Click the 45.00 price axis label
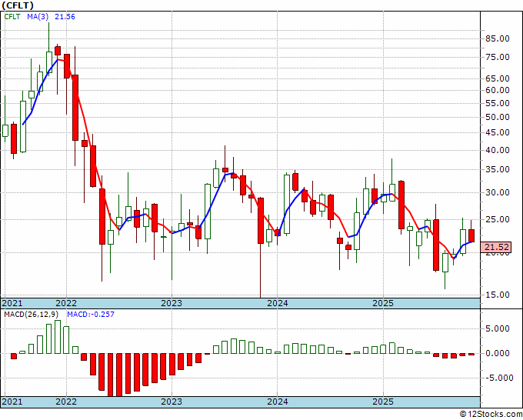 coord(497,133)
